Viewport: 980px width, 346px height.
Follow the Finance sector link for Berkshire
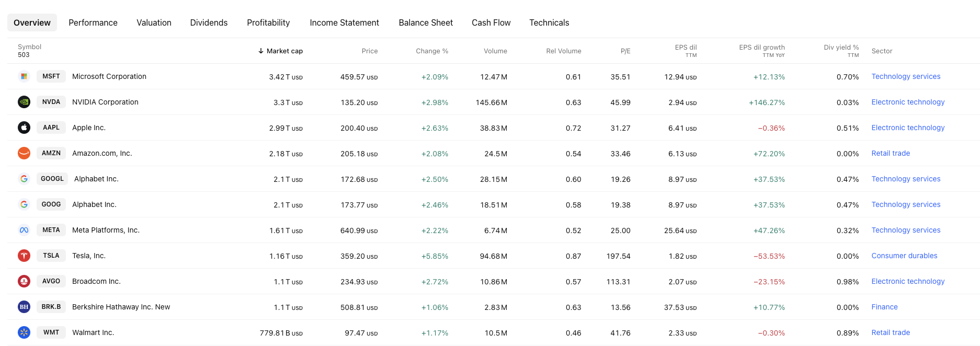[x=884, y=307]
